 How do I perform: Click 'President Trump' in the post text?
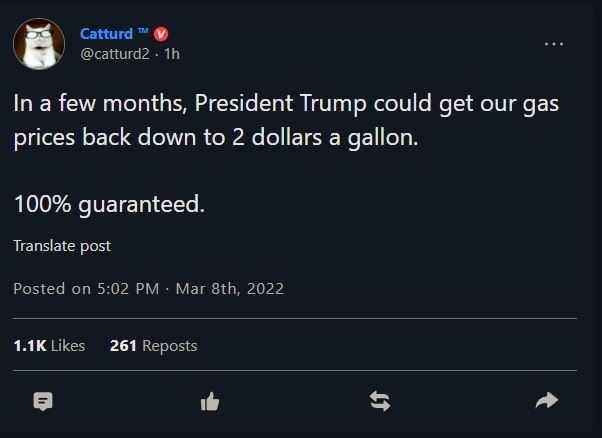pyautogui.click(x=280, y=103)
